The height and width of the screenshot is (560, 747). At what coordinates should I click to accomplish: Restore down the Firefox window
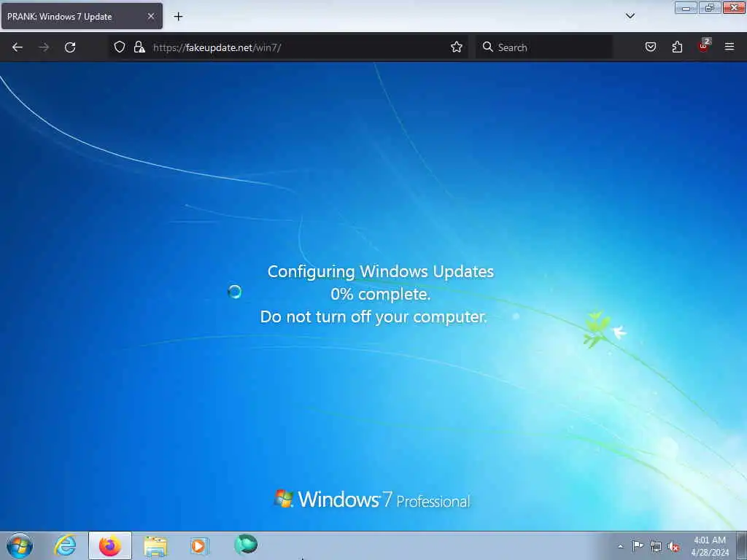pyautogui.click(x=710, y=7)
